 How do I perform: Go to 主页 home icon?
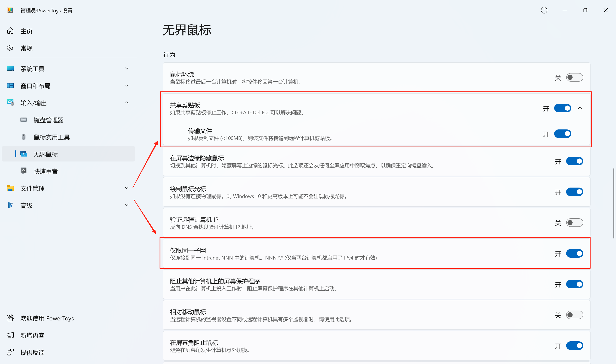coord(10,31)
